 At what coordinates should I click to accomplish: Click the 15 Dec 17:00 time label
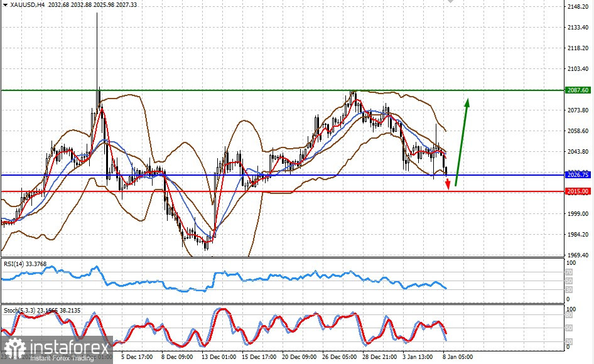click(259, 357)
